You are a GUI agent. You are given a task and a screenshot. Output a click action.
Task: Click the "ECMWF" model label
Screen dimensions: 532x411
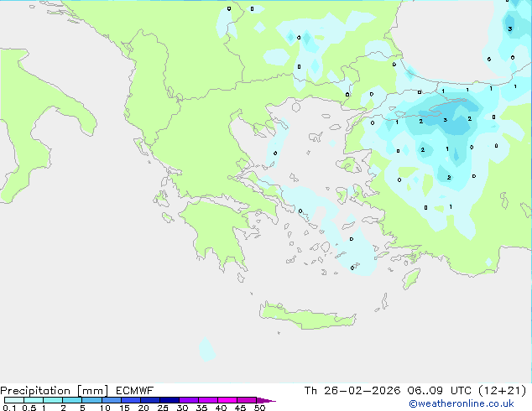click(x=135, y=391)
